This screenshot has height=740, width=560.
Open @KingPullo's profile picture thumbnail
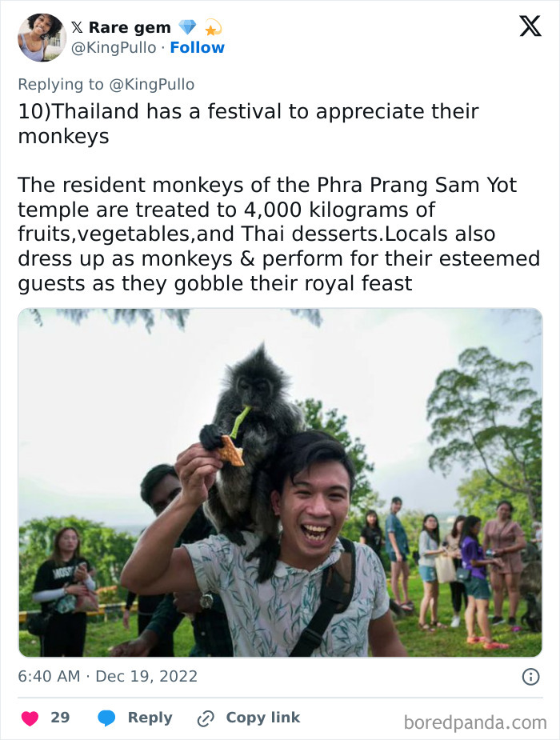(41, 36)
